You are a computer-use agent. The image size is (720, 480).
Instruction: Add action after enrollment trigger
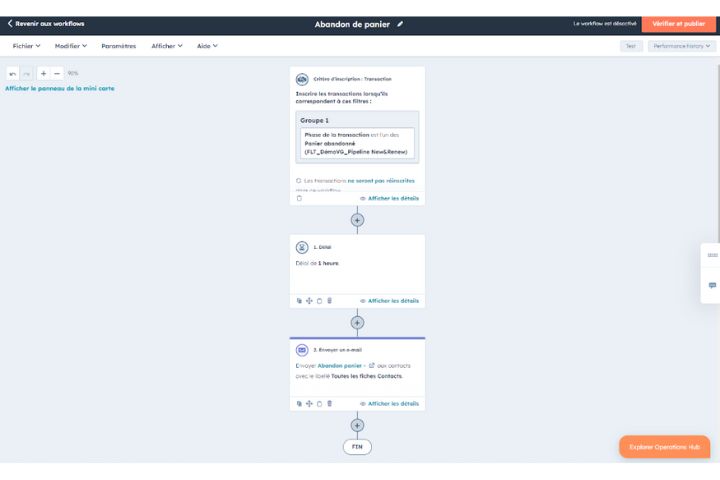[x=357, y=220]
